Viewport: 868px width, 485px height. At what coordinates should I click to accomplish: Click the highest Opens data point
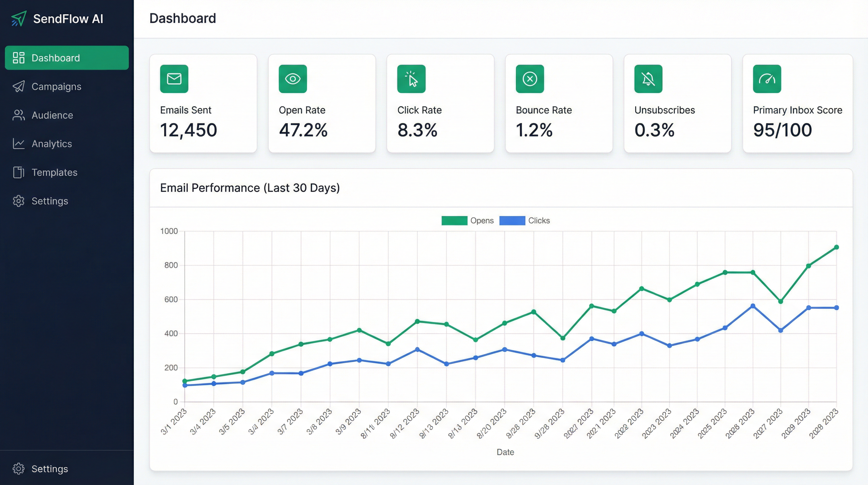836,247
